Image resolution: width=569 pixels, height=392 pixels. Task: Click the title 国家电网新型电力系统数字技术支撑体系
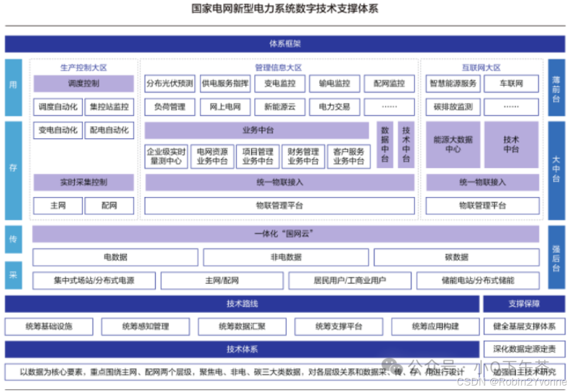285,8
